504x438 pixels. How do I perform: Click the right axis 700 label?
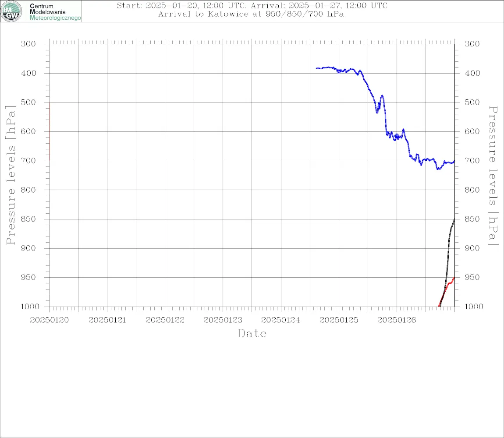[x=472, y=160]
